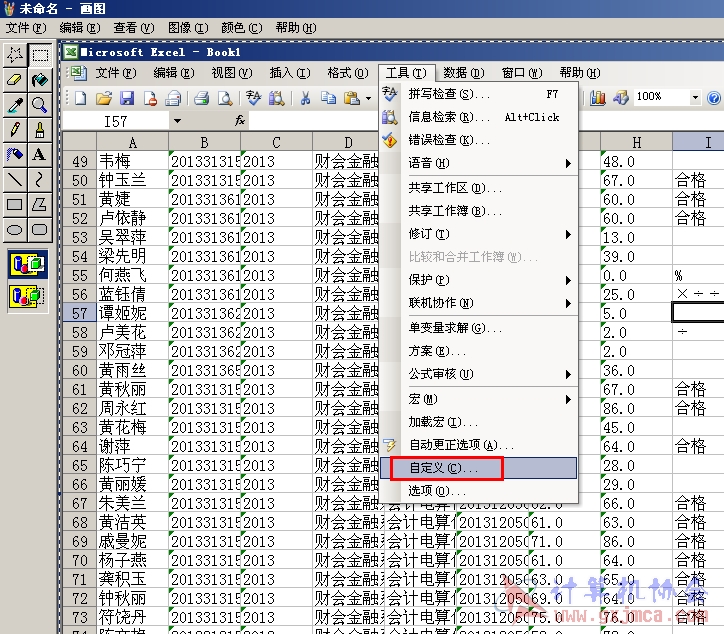
Task: Open Paint 图像(I) menu
Action: [x=188, y=28]
